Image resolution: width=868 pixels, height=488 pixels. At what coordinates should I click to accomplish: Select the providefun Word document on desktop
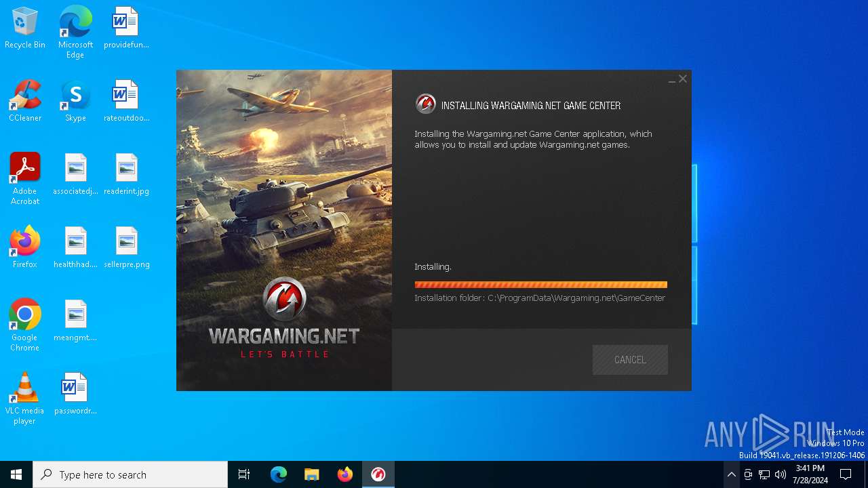tap(126, 28)
